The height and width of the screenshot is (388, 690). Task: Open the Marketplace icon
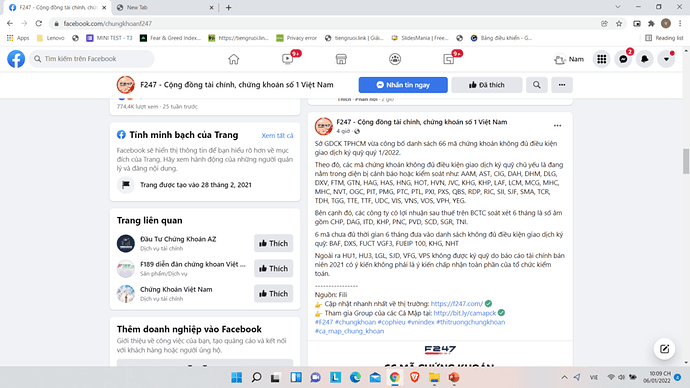[341, 59]
